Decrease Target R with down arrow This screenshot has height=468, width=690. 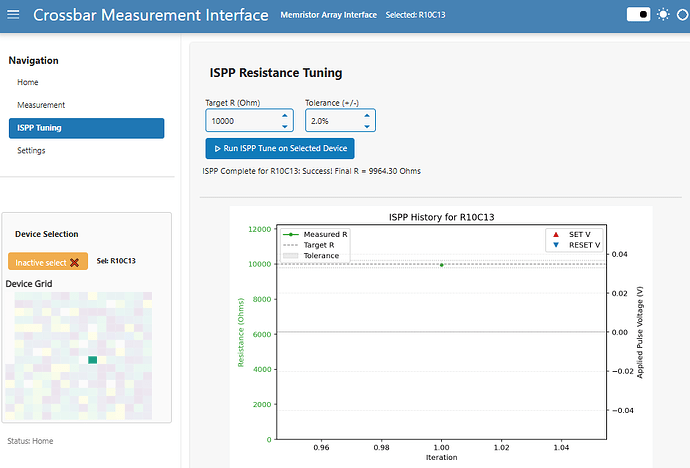pyautogui.click(x=285, y=126)
